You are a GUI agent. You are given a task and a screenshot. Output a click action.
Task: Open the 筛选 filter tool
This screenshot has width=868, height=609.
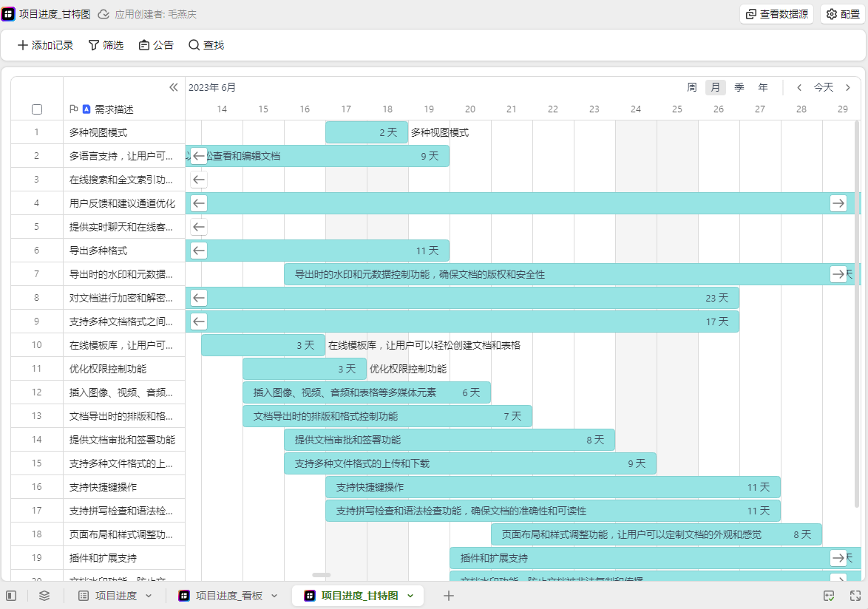coord(106,45)
